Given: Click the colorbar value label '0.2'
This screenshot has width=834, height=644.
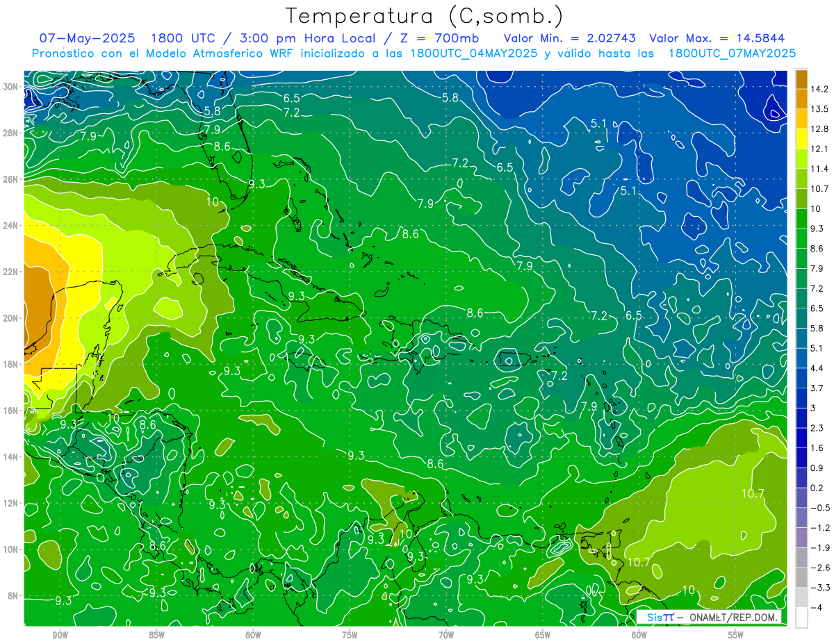Looking at the screenshot, I should coord(818,488).
